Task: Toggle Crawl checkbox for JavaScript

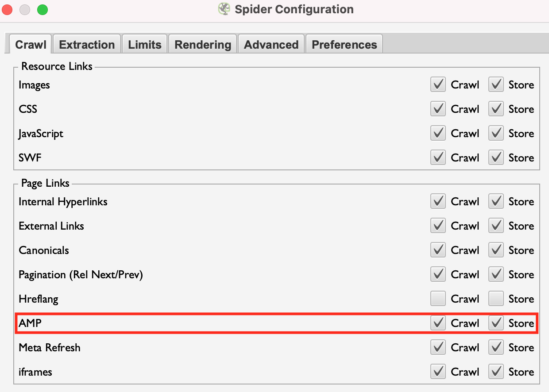Action: coord(438,133)
